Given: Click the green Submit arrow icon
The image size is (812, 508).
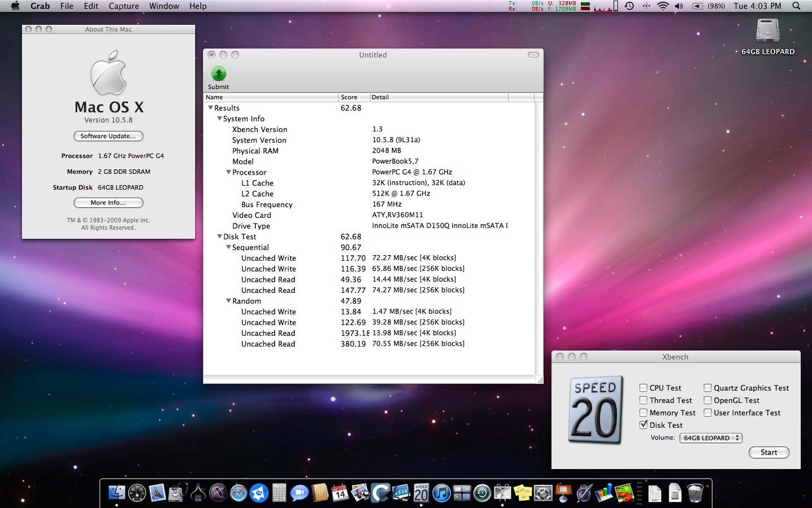Looking at the screenshot, I should (x=218, y=74).
